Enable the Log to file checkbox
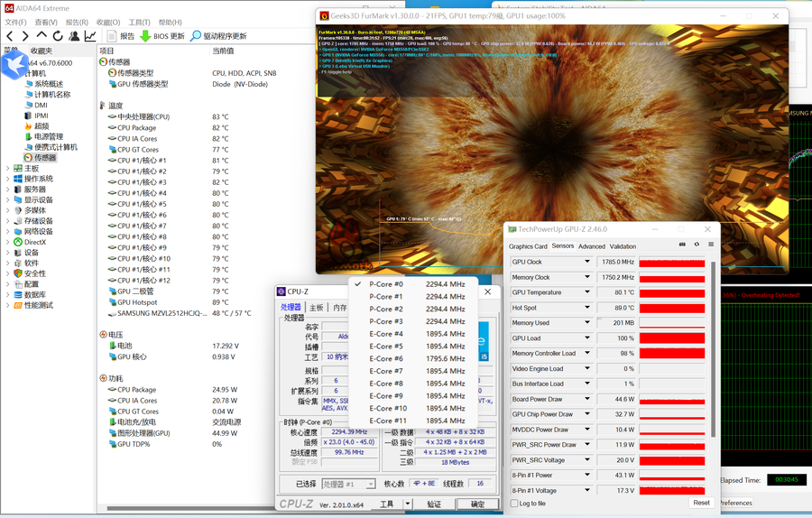The image size is (812, 518). [515, 504]
